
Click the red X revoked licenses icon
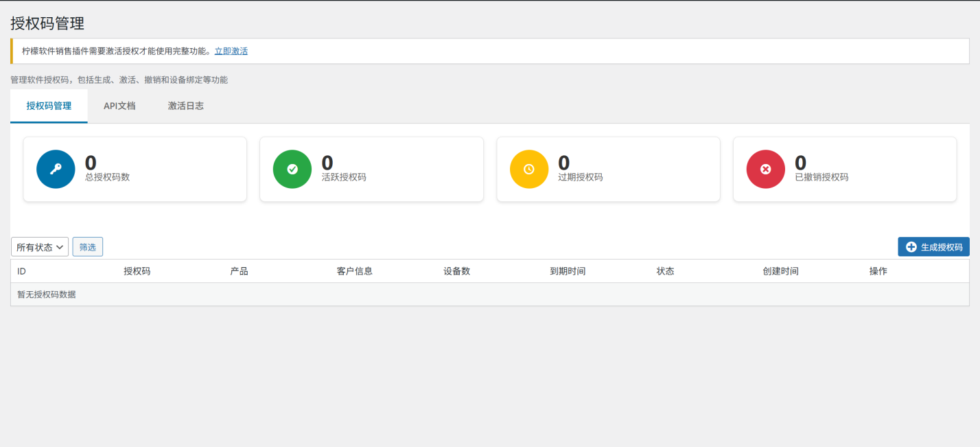click(x=766, y=169)
